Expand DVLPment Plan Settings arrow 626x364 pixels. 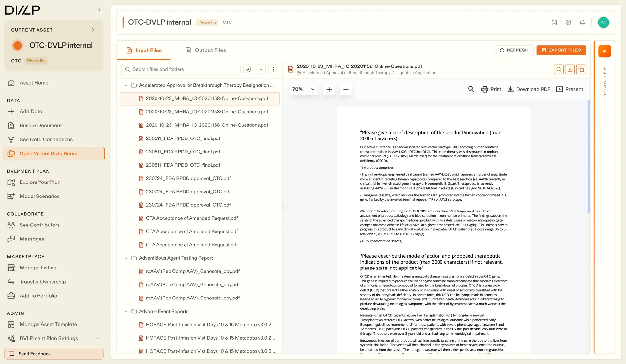pyautogui.click(x=97, y=339)
